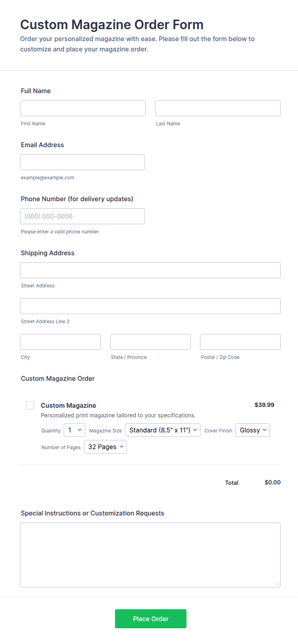Focus the Postal / Zip Code field
This screenshot has width=298, height=644.
coord(240,342)
